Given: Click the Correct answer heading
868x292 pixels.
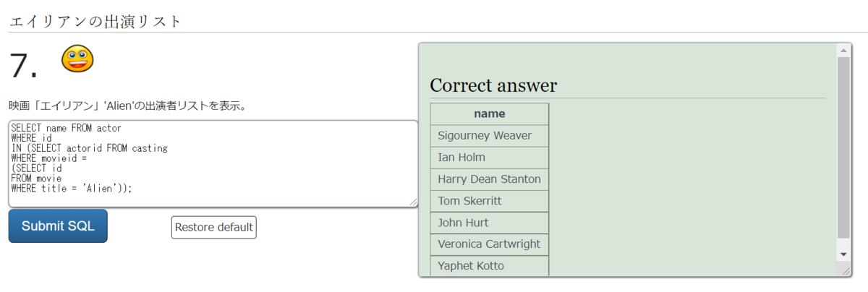Looking at the screenshot, I should tap(493, 86).
